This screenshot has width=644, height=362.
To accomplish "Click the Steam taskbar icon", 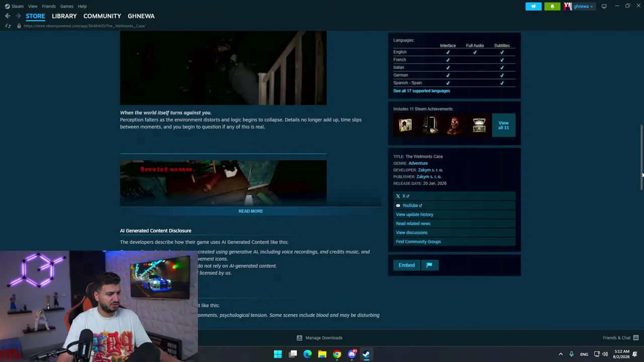I will [366, 354].
